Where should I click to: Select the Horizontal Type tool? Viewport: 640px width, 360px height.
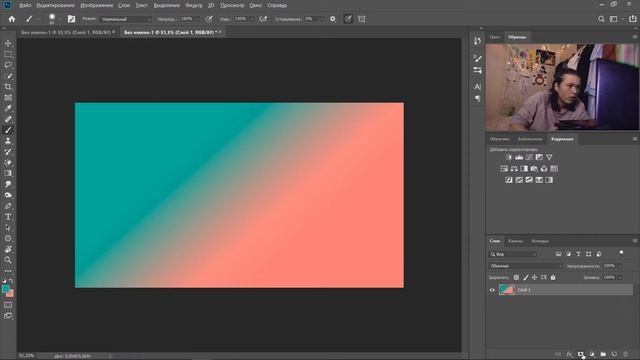(8, 217)
